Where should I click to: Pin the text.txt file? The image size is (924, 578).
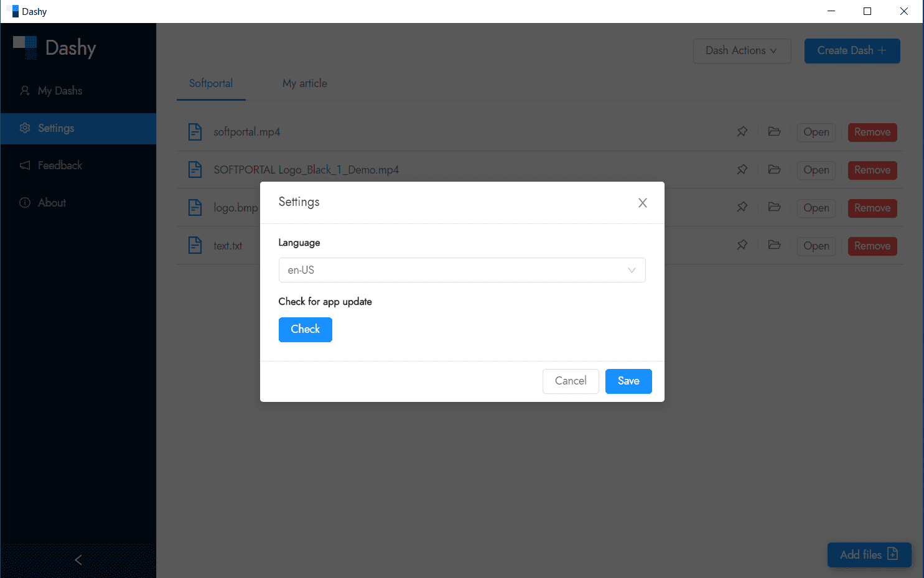[x=742, y=246]
